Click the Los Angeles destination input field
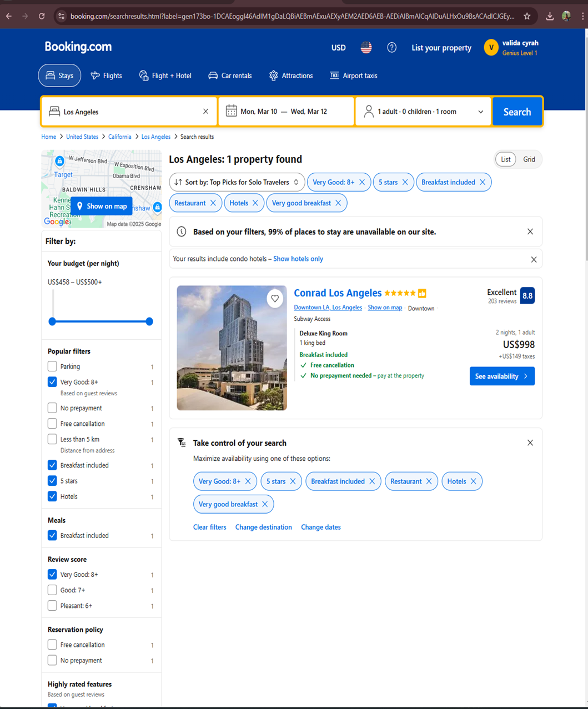Image resolution: width=588 pixels, height=709 pixels. (129, 112)
